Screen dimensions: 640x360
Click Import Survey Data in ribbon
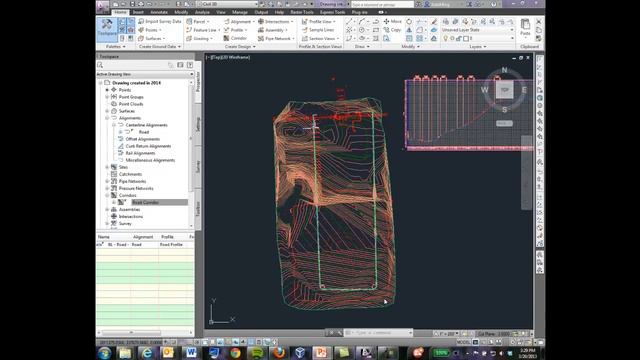click(x=159, y=21)
